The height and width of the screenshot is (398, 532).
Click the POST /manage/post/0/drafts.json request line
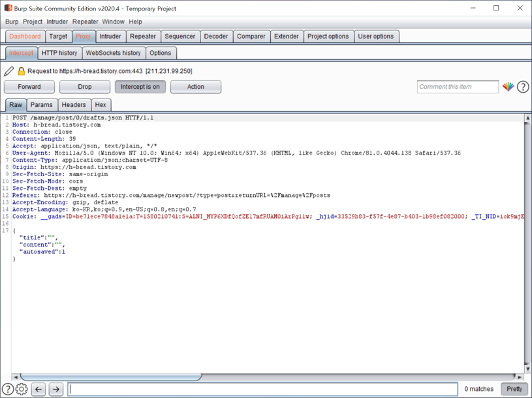[83, 117]
